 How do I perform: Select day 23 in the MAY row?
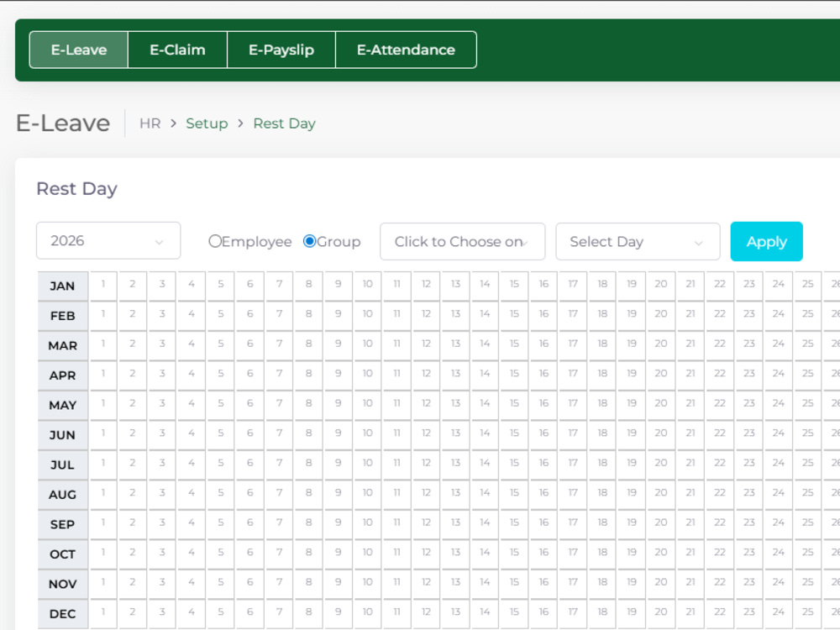click(749, 404)
